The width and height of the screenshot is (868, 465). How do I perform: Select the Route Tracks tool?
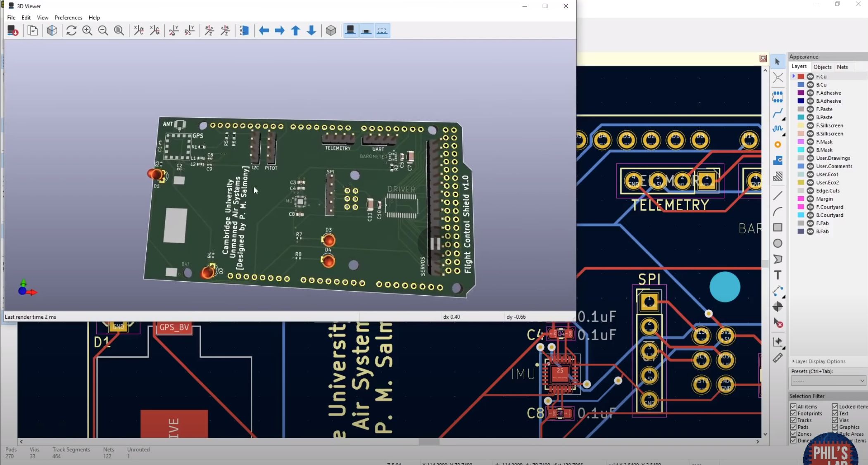(x=778, y=113)
